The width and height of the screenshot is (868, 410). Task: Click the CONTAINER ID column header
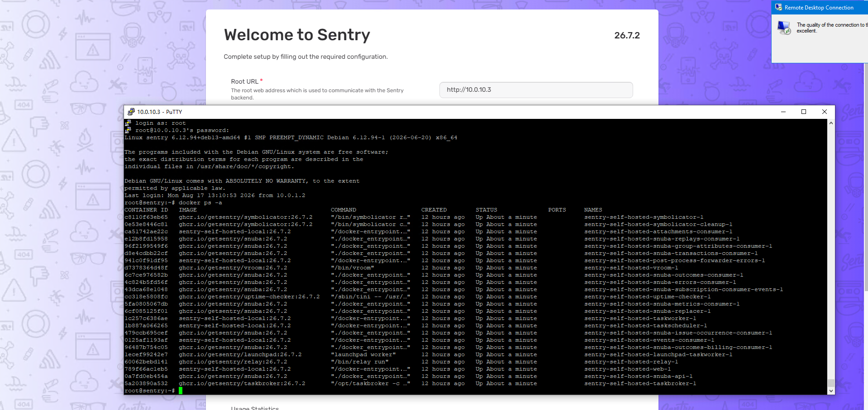point(146,210)
